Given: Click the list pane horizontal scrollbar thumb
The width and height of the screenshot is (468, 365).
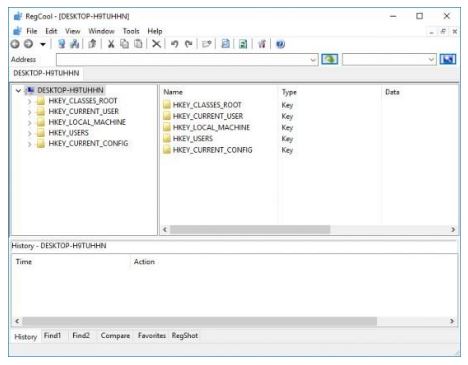Looking at the screenshot, I should [250, 229].
